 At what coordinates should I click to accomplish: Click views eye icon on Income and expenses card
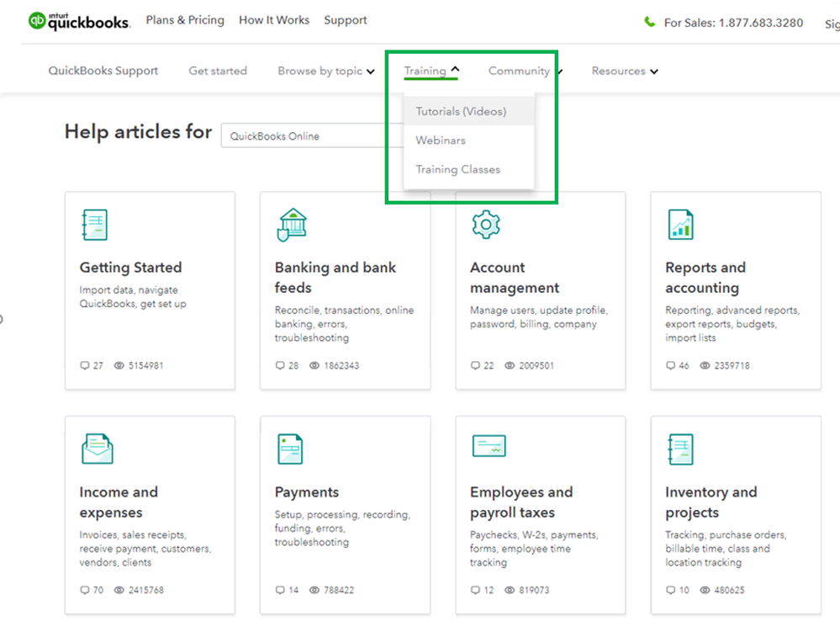(x=119, y=590)
